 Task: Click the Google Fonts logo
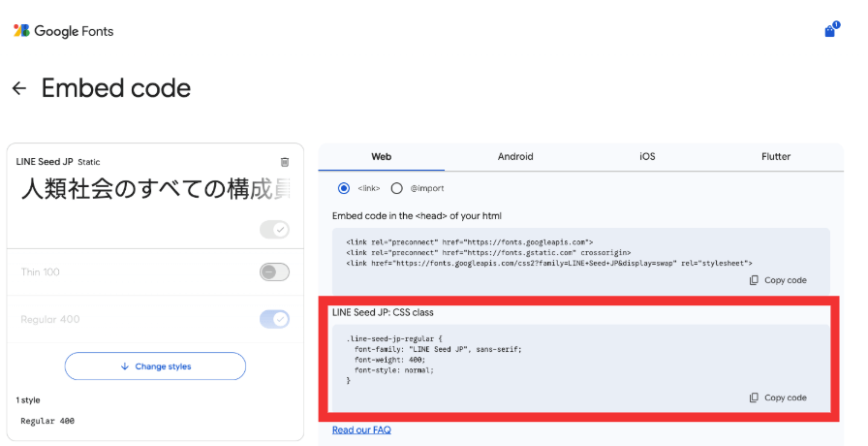63,31
